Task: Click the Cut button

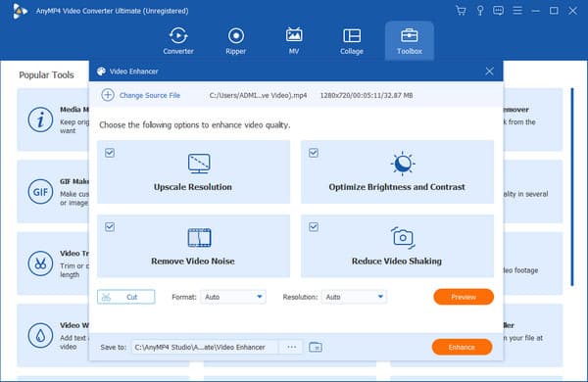Action: pyautogui.click(x=126, y=297)
